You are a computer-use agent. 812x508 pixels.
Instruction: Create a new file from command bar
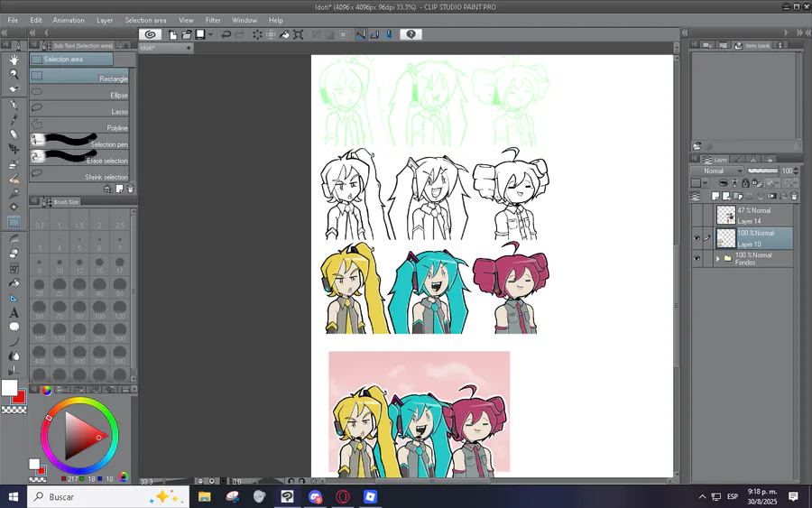point(173,34)
